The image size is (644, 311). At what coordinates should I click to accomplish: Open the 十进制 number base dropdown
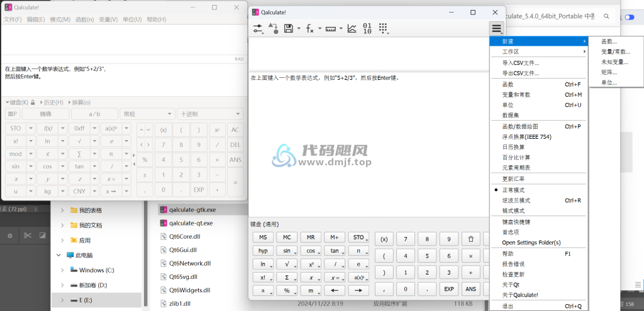(210, 114)
